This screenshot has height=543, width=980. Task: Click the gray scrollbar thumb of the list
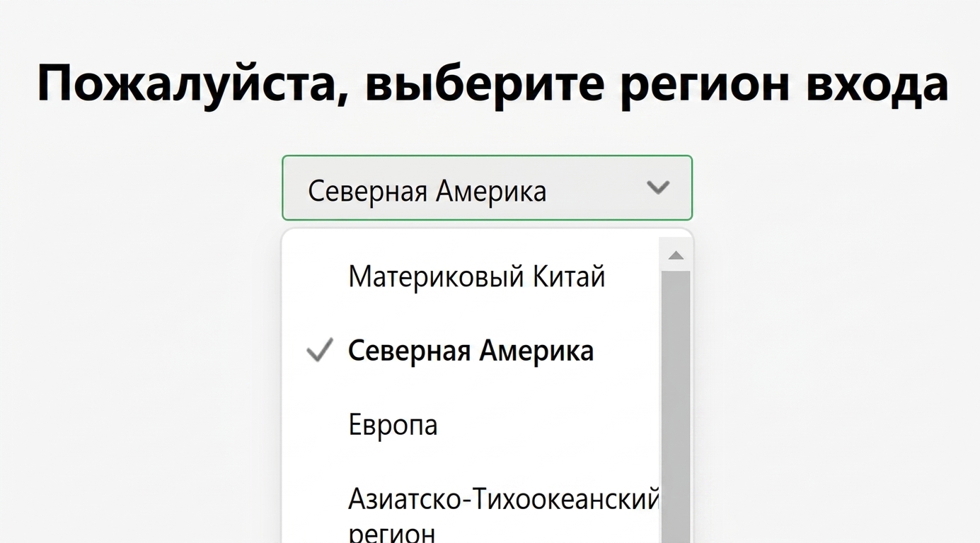[x=676, y=407]
